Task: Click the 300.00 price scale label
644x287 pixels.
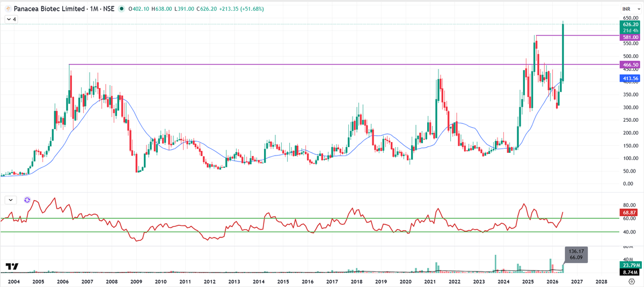Action: pyautogui.click(x=631, y=107)
